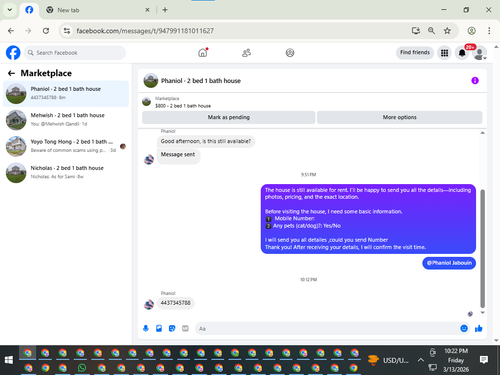Go to the Home feed icon
Image resolution: width=500 pixels, height=375 pixels.
pos(203,53)
